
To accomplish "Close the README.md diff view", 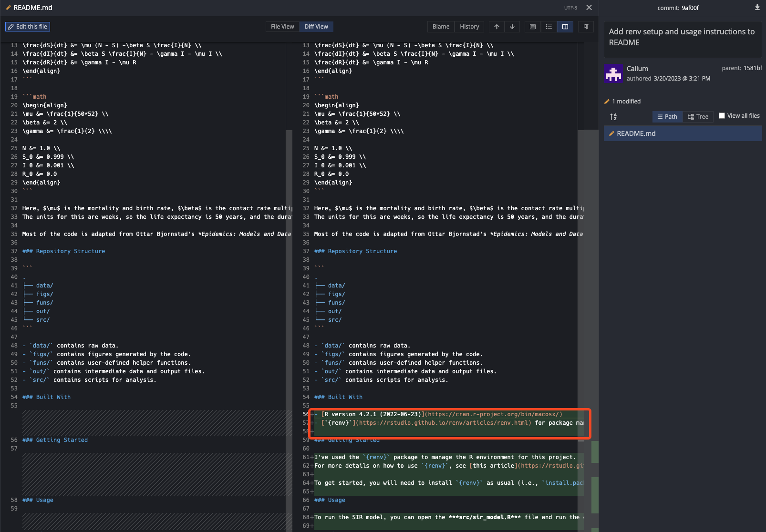I will pos(589,8).
